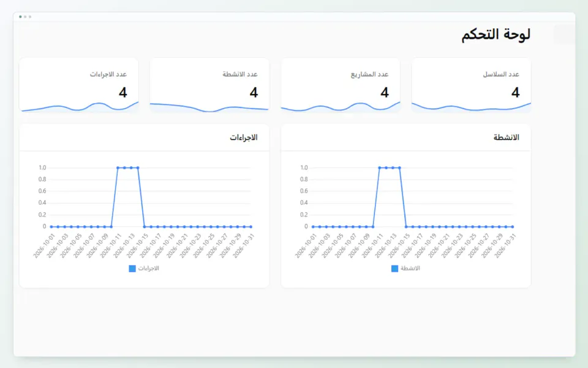
Task: Click the الانشطة chart panel title
Action: 507,137
